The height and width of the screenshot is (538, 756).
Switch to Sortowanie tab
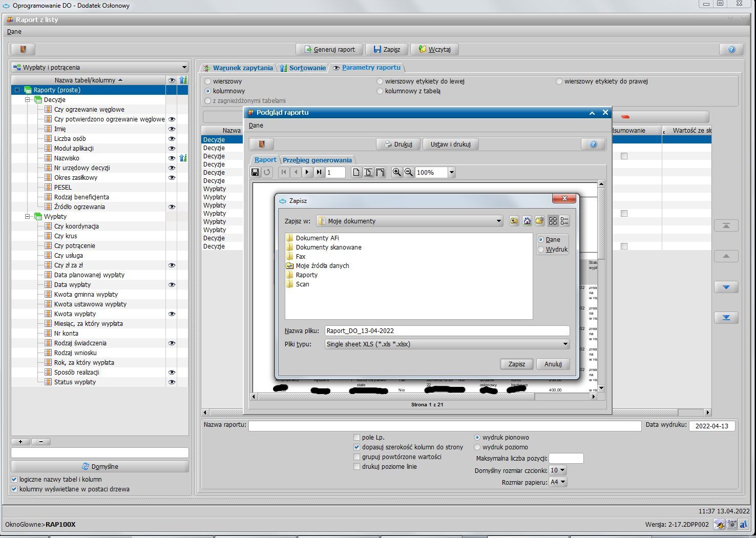pos(303,68)
